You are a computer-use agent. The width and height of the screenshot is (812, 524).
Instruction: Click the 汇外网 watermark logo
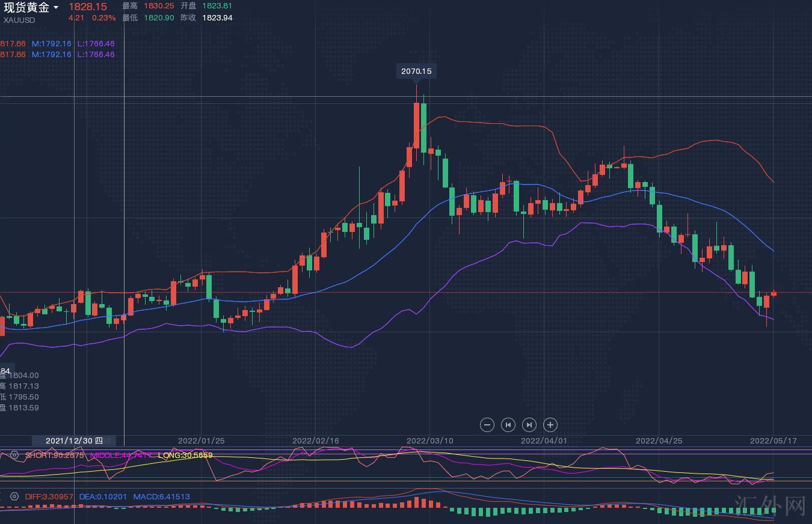pyautogui.click(x=770, y=505)
